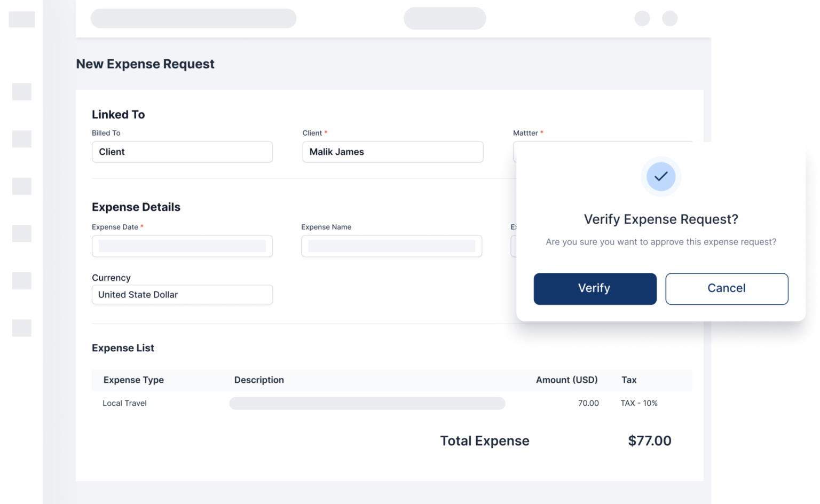Open the Billed To dropdown showing Client

pyautogui.click(x=182, y=152)
